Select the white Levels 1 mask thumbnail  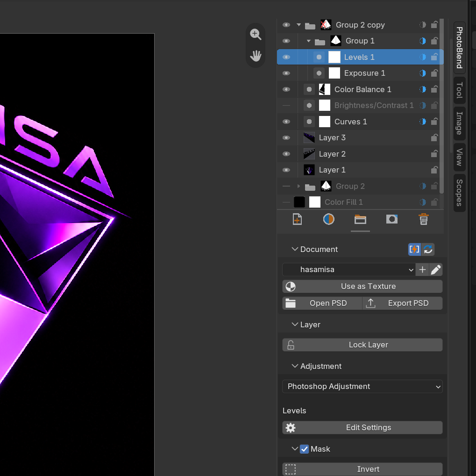[x=334, y=57]
